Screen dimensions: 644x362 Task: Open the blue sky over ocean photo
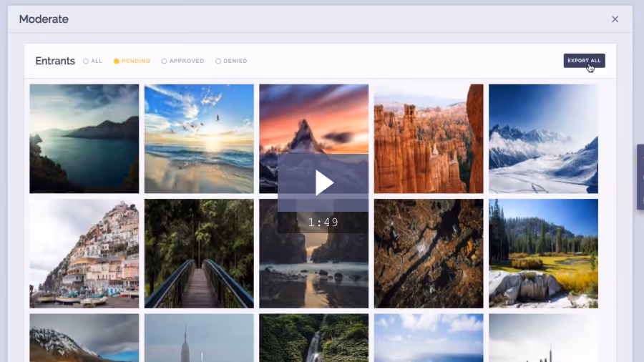pos(429,338)
